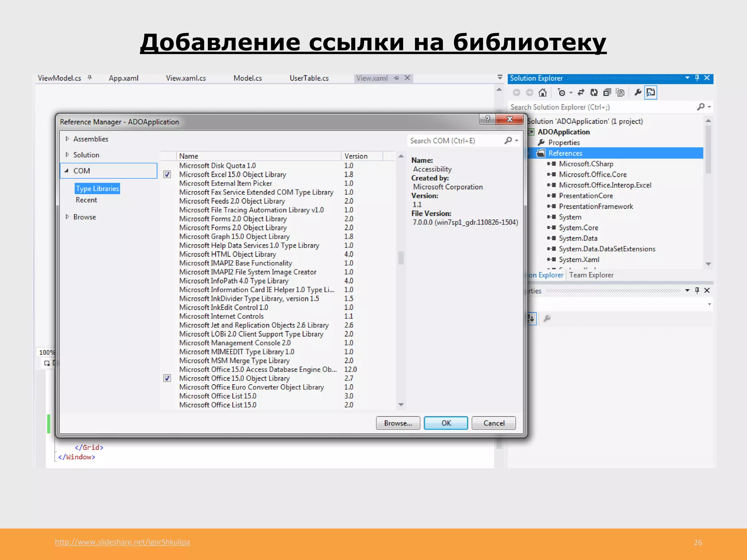The height and width of the screenshot is (560, 747).
Task: Toggle the Preview Selected Items icon
Action: point(651,93)
